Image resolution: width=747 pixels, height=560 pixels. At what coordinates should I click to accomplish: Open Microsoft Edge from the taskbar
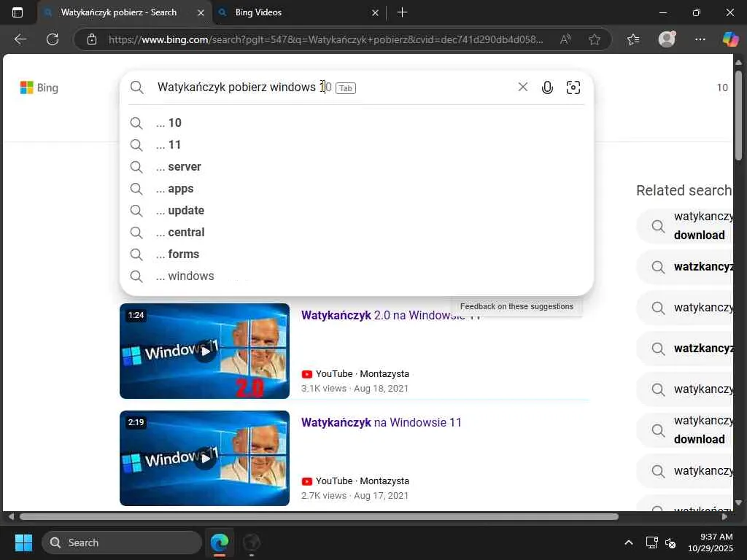pyautogui.click(x=219, y=542)
